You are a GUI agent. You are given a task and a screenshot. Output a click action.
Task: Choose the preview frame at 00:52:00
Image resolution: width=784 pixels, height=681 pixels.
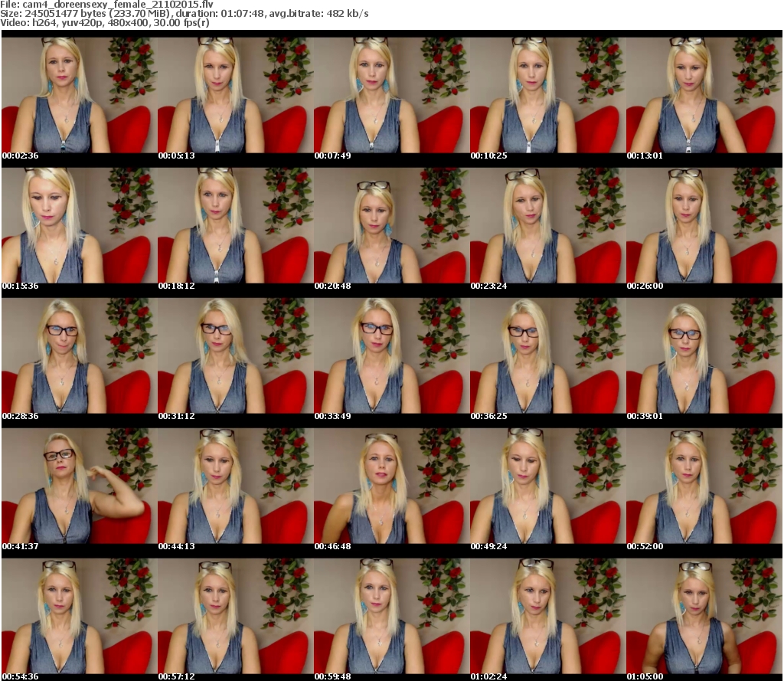[704, 486]
